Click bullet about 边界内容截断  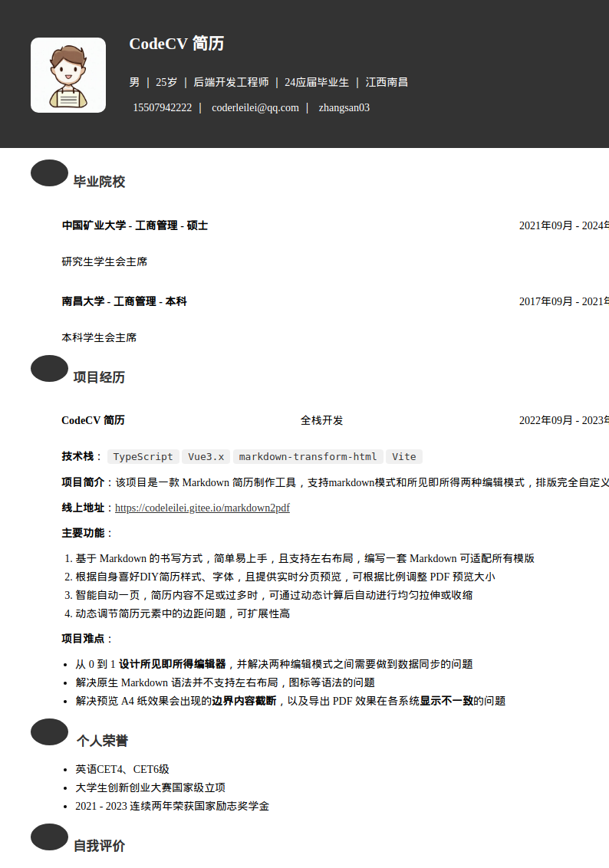(291, 700)
